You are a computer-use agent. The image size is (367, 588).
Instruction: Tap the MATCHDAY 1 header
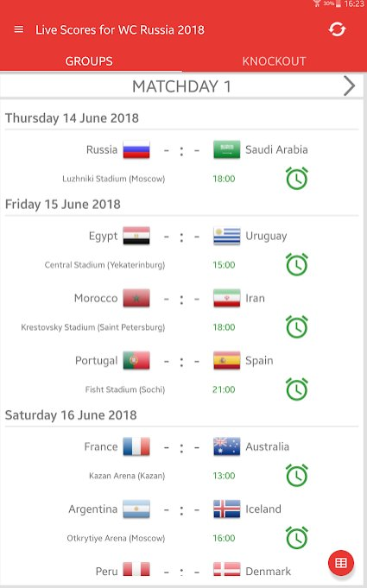pos(181,86)
